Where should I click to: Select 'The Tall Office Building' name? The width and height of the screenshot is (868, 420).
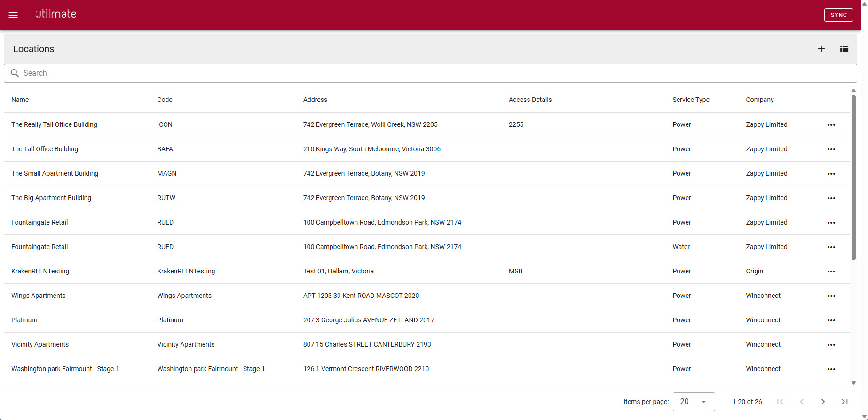click(x=45, y=149)
